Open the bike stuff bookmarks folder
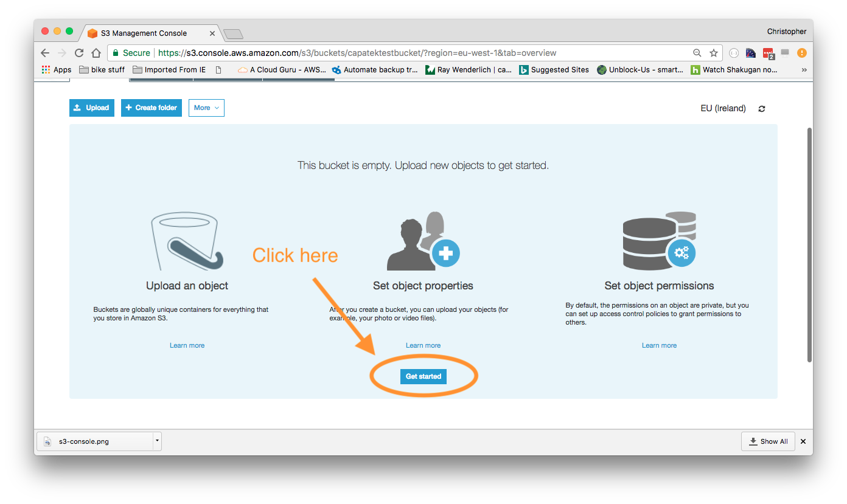 click(x=102, y=70)
